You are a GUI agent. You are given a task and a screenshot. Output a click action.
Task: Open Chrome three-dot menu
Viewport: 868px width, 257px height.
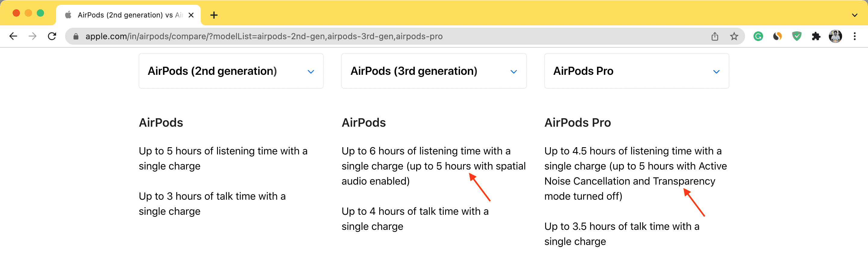[x=854, y=36]
